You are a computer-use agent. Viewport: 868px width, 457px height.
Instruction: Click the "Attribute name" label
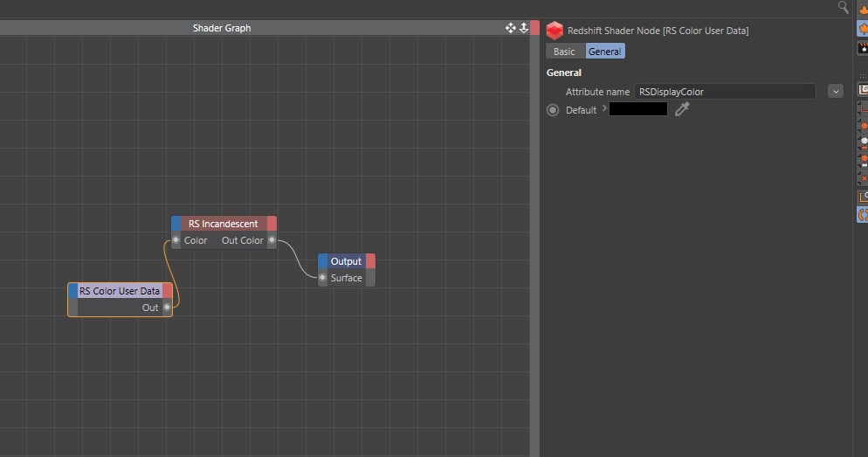[597, 92]
